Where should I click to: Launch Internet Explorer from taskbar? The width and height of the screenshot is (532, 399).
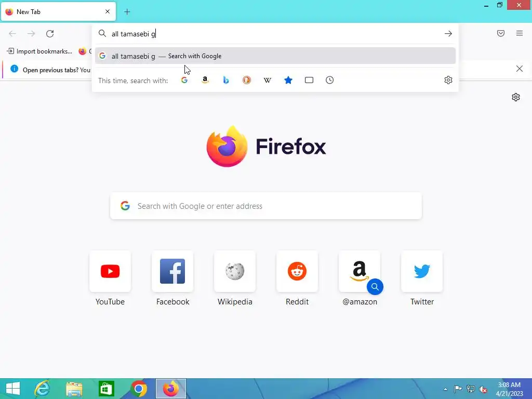pyautogui.click(x=43, y=389)
